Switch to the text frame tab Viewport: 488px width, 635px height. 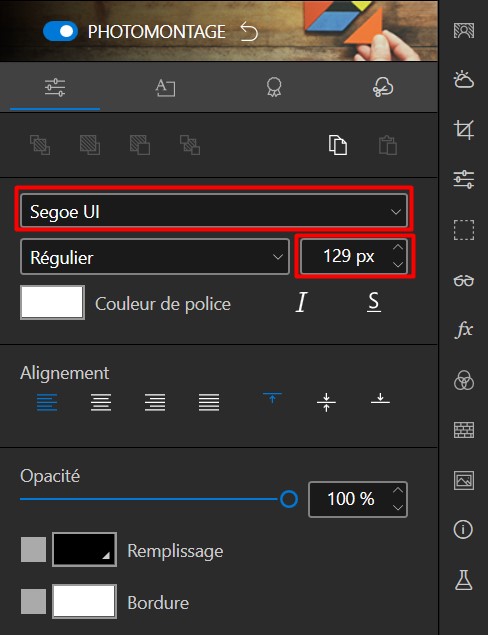[x=166, y=87]
